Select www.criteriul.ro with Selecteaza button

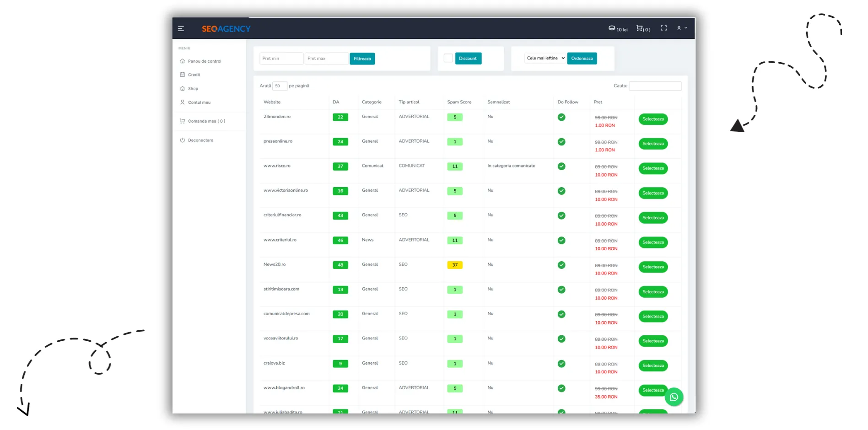pos(653,242)
